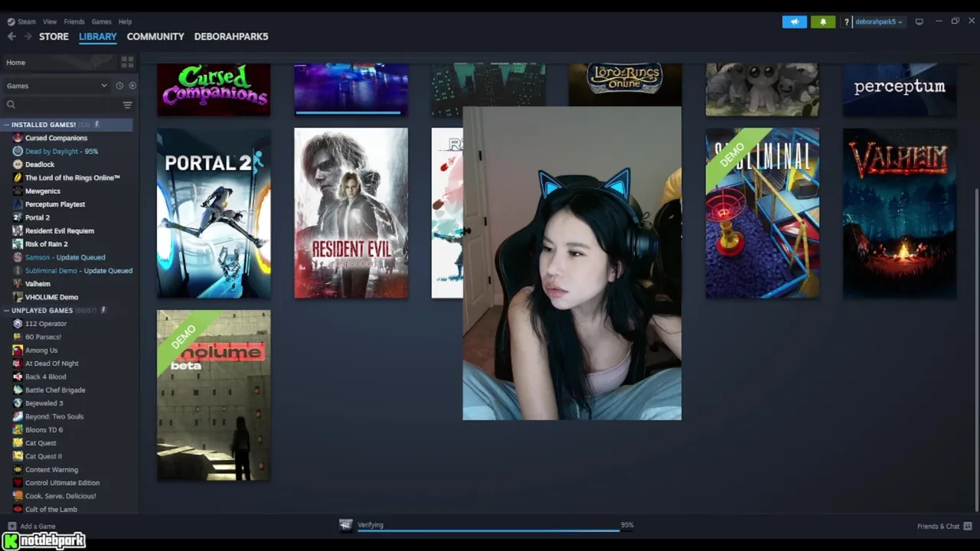Open the Cursed Companions cover

[214, 90]
